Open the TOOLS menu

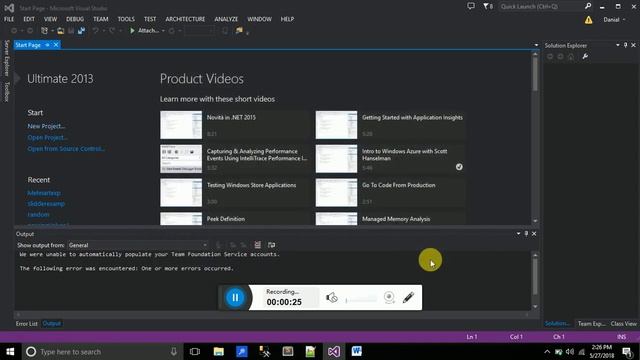pyautogui.click(x=126, y=19)
